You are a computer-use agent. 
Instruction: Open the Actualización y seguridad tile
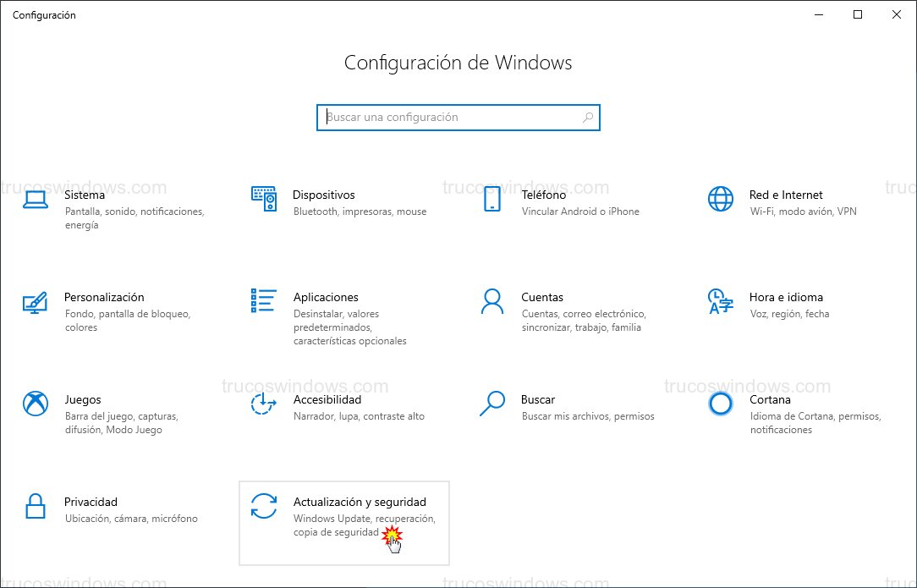(344, 522)
